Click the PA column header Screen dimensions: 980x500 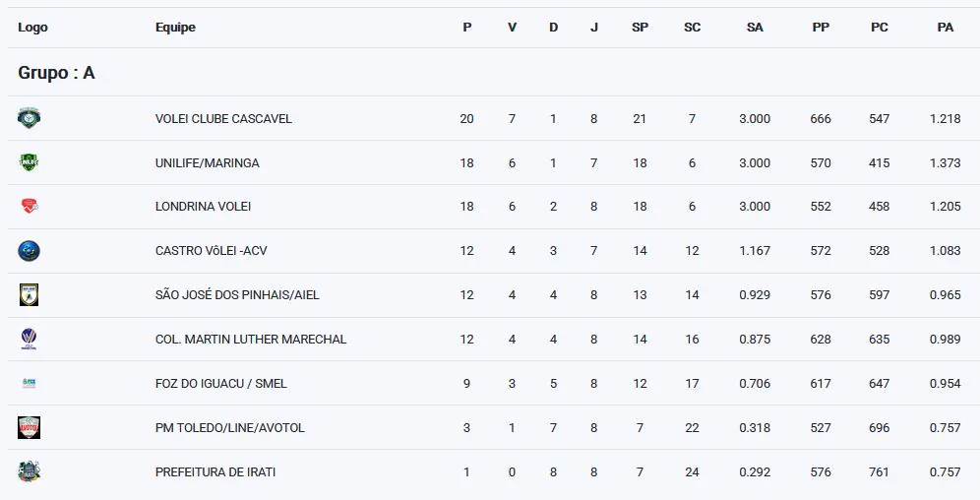click(945, 28)
